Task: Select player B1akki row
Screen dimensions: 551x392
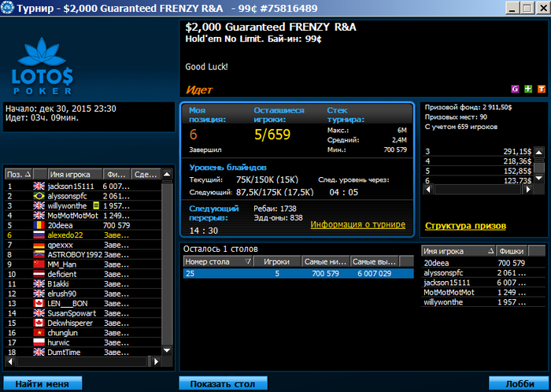Action: click(x=83, y=284)
